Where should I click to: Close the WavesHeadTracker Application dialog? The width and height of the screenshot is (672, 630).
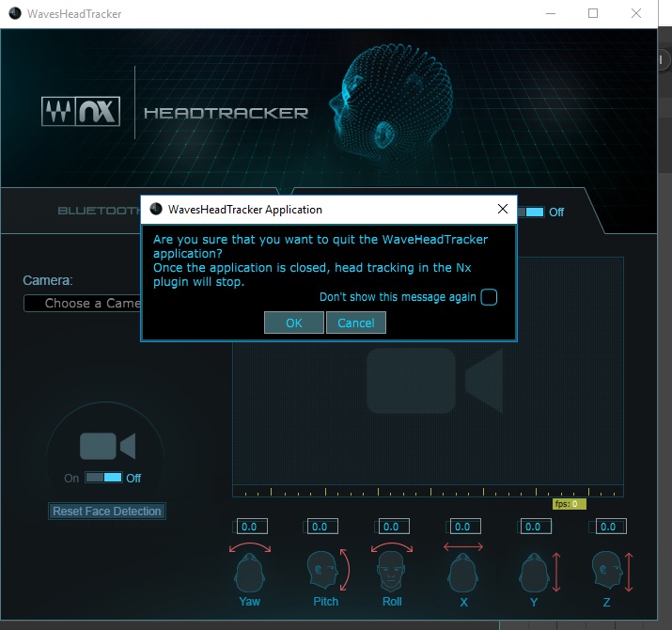click(502, 209)
